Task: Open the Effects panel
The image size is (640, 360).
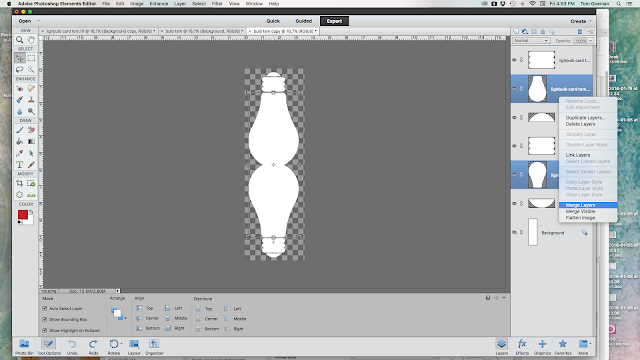Action: [522, 347]
